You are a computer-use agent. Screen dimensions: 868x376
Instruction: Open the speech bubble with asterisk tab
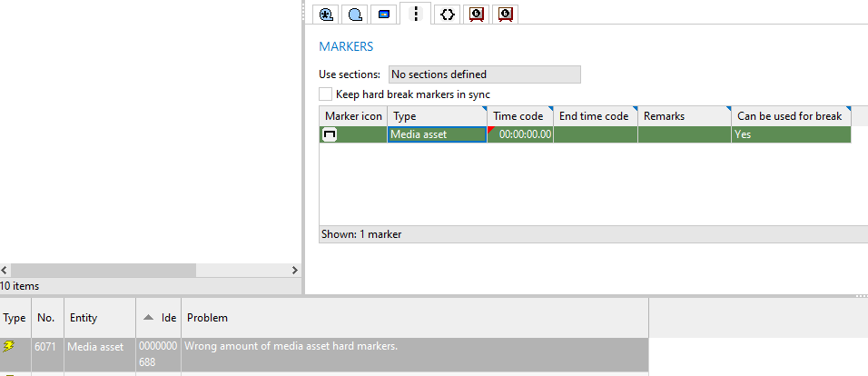point(326,14)
